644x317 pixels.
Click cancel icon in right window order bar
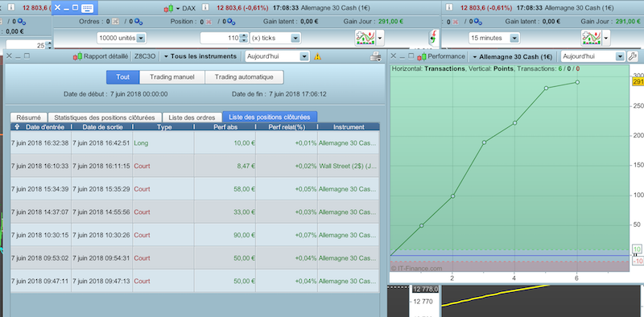pos(455,22)
